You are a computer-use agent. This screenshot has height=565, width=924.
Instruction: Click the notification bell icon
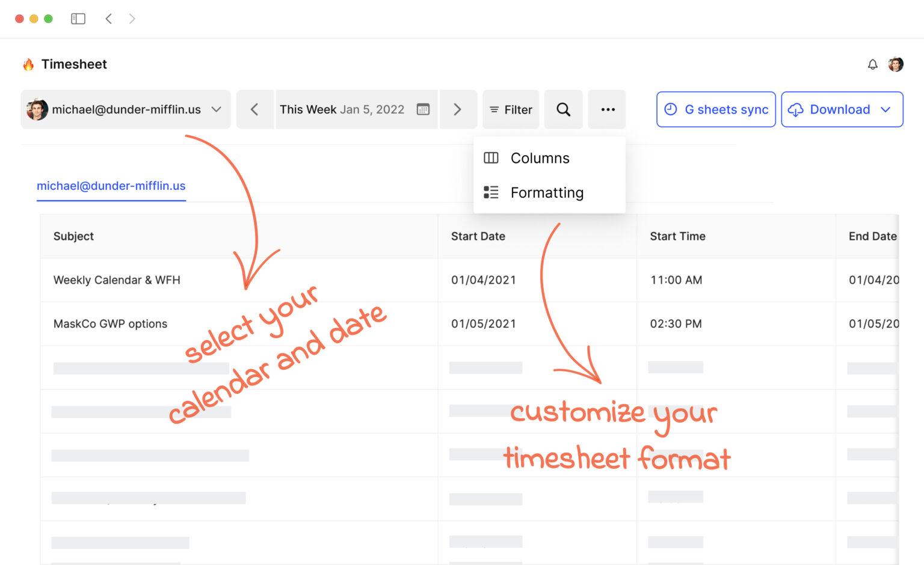coord(872,64)
